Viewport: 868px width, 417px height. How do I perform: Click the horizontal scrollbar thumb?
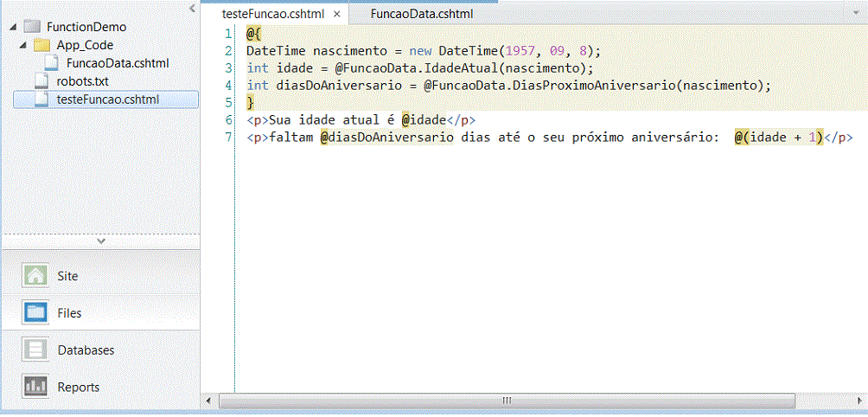[x=507, y=400]
